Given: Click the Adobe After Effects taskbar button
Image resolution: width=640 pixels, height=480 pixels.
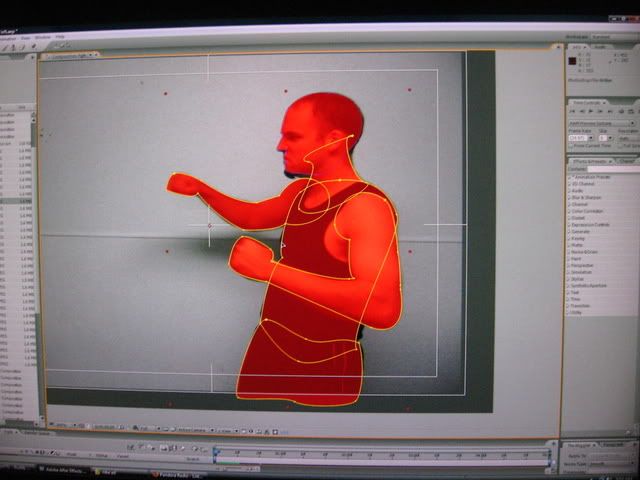Looking at the screenshot, I should point(62,470).
